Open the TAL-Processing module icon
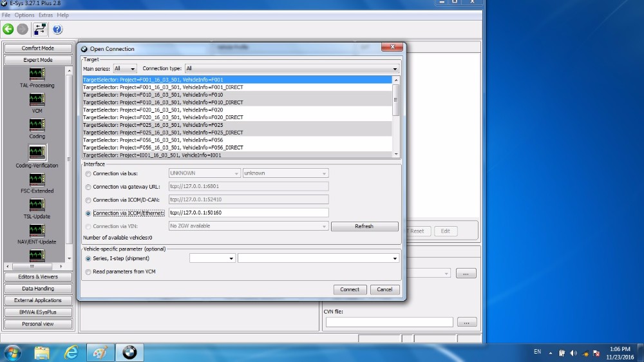This screenshot has width=644, height=362. (37, 73)
